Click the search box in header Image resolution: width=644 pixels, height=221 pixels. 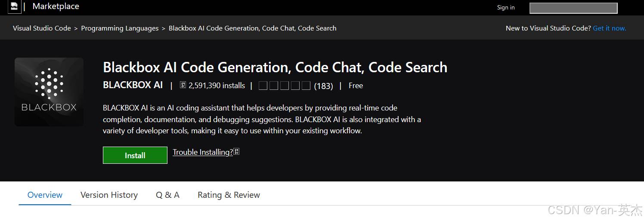[573, 8]
